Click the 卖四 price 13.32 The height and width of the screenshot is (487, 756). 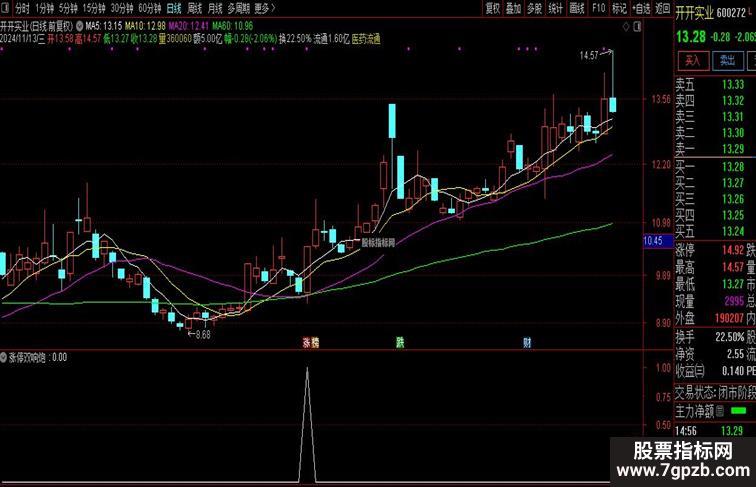(x=733, y=100)
